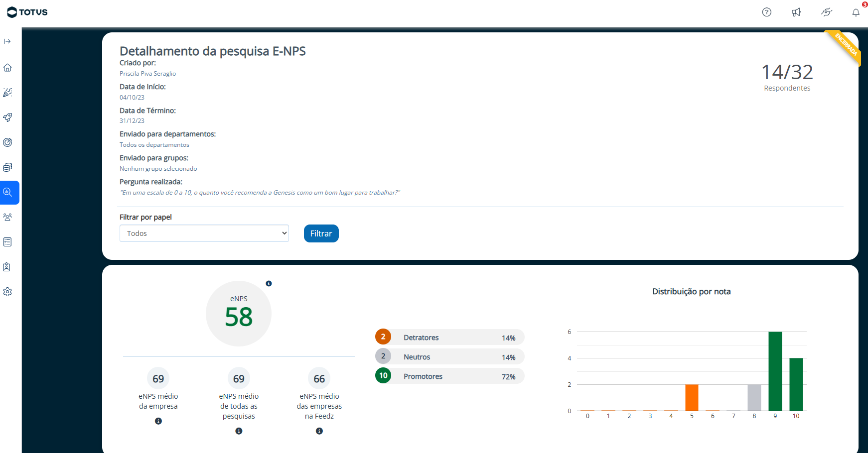Open the stacked coins icon in the sidebar
868x453 pixels.
[7, 167]
